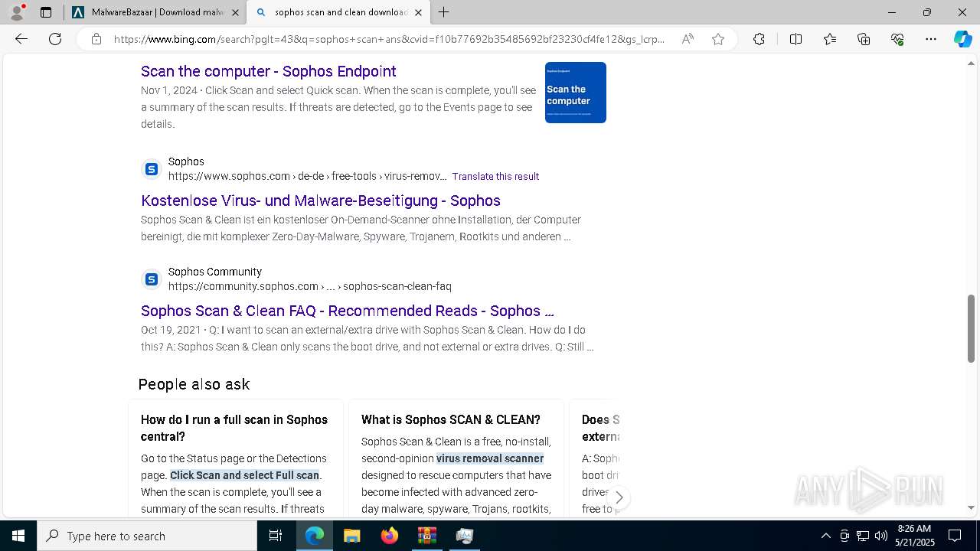Viewport: 980px width, 551px height.
Task: Open the last pinned taskbar app
Action: (x=465, y=536)
